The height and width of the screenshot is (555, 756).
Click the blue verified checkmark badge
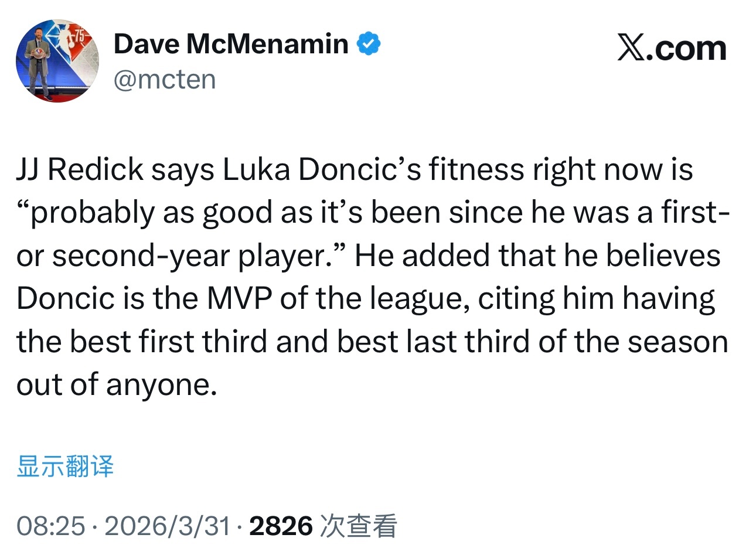click(369, 44)
